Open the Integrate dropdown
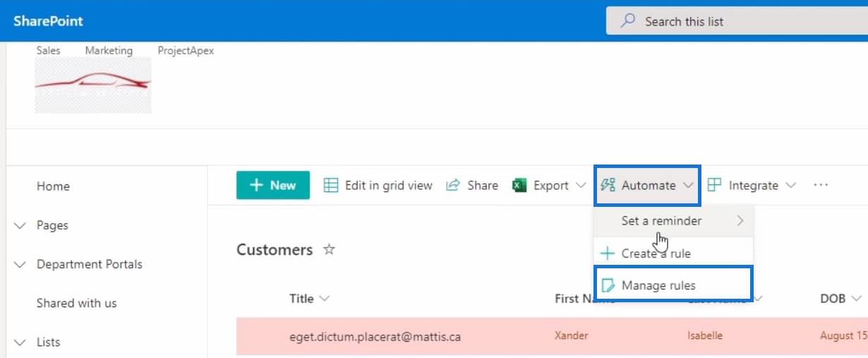This screenshot has height=358, width=868. (752, 185)
